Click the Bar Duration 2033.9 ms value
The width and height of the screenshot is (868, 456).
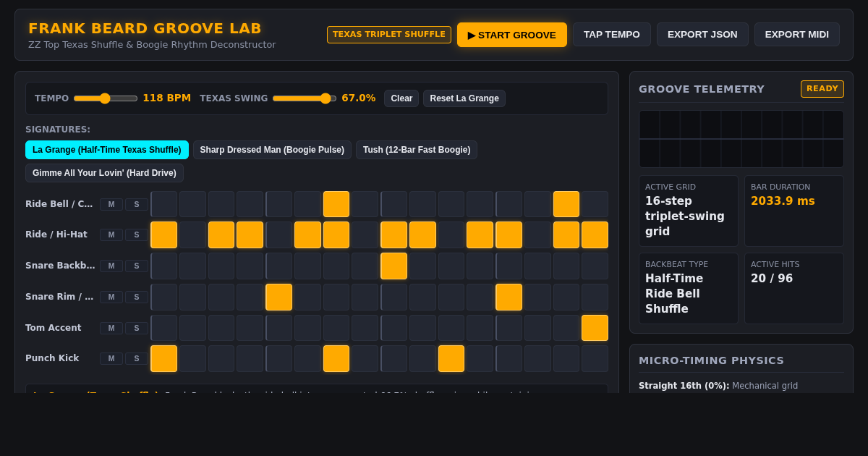(783, 201)
